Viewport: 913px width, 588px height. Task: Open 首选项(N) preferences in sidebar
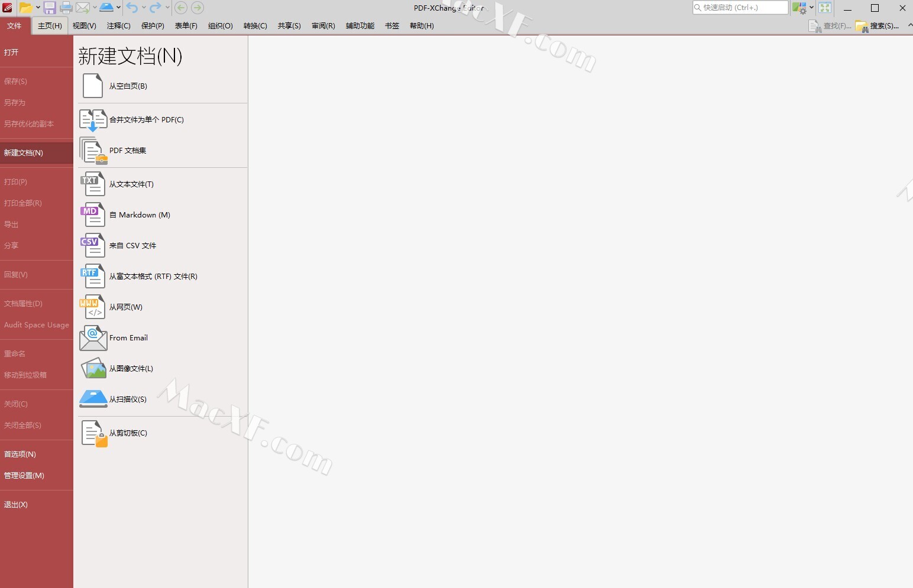pos(37,454)
